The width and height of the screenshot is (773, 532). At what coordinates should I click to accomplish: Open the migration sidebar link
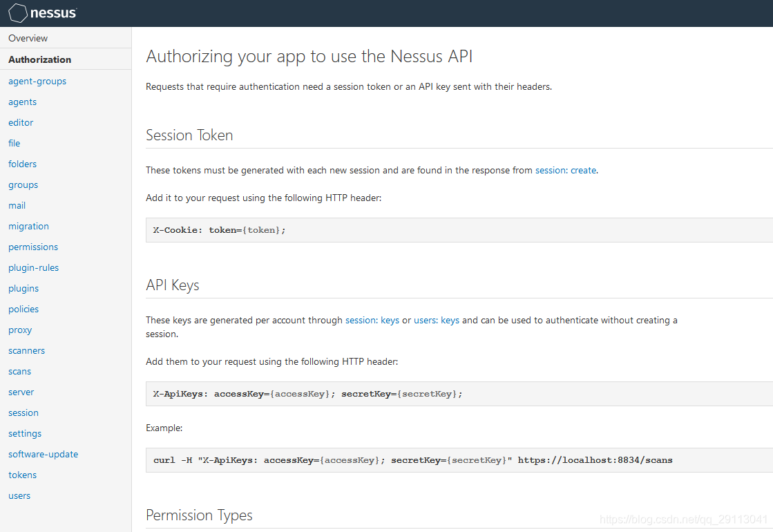(29, 226)
